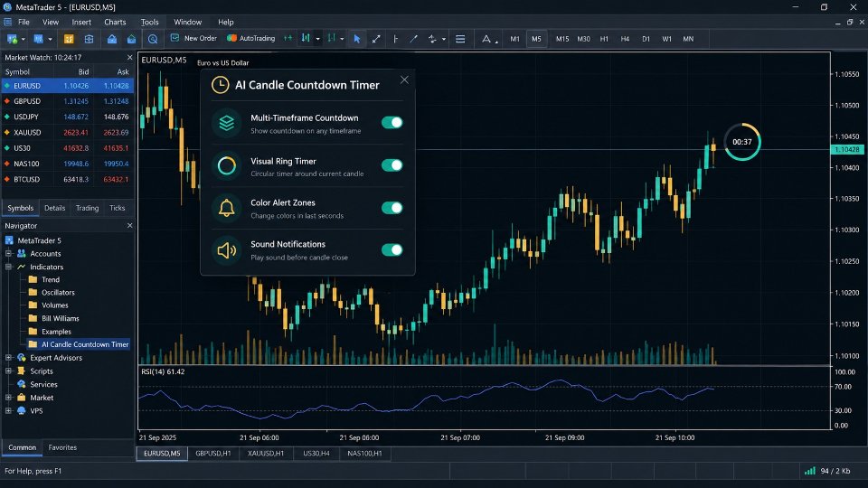
Task: Click the application menu icon left of File
Action: pos(8,22)
